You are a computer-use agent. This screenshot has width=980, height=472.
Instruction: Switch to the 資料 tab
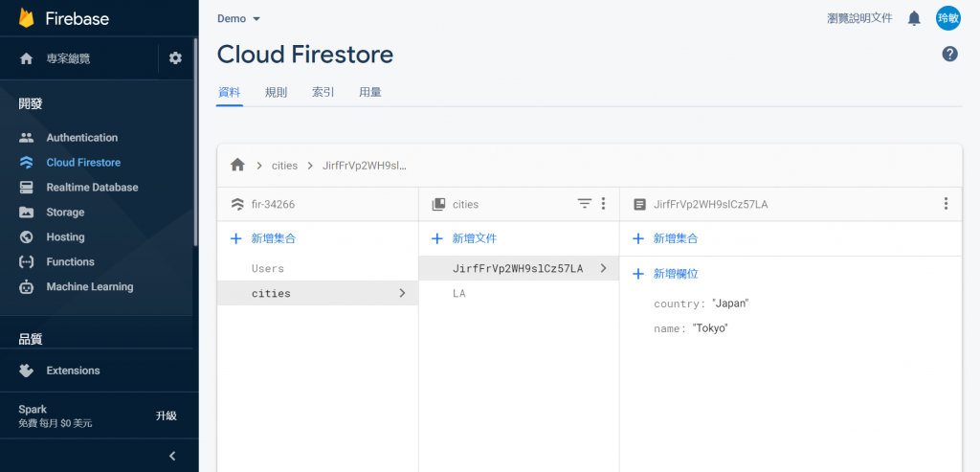click(x=229, y=92)
